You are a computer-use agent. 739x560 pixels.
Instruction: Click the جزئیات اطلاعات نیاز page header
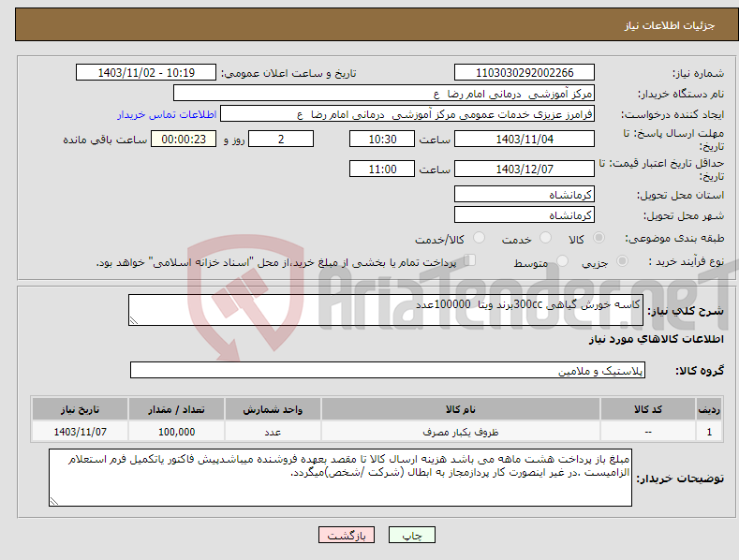(670, 25)
